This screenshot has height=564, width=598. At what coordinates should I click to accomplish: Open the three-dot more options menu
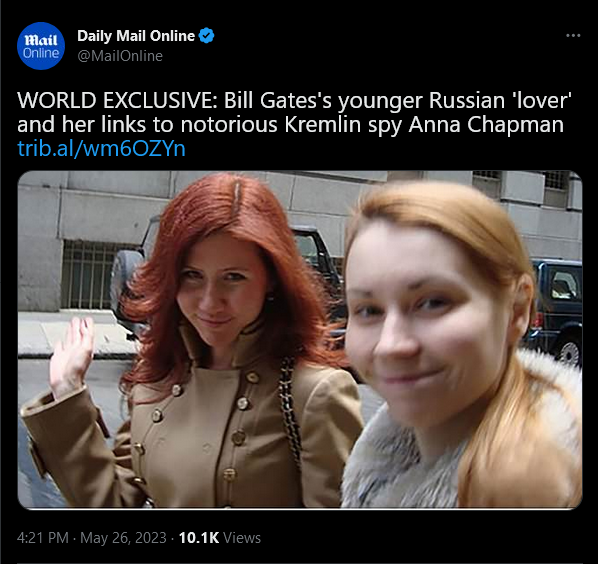pyautogui.click(x=573, y=35)
